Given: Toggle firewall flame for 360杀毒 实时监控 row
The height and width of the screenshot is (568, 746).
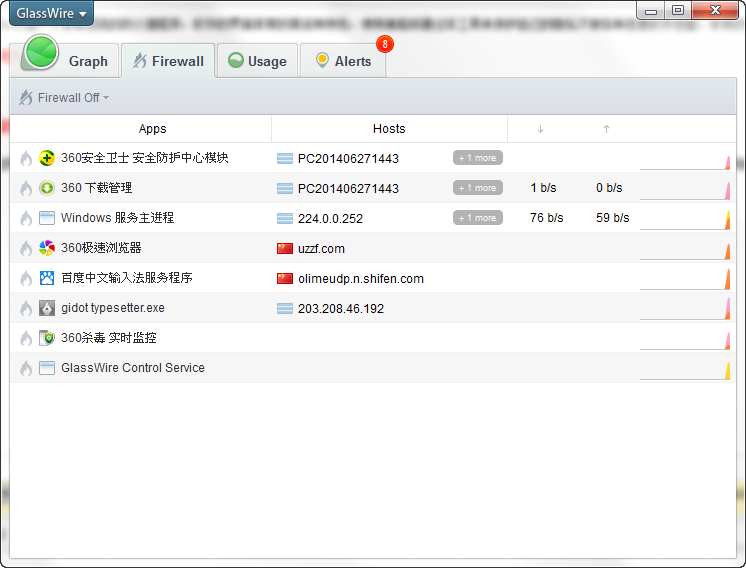Looking at the screenshot, I should tap(26, 338).
